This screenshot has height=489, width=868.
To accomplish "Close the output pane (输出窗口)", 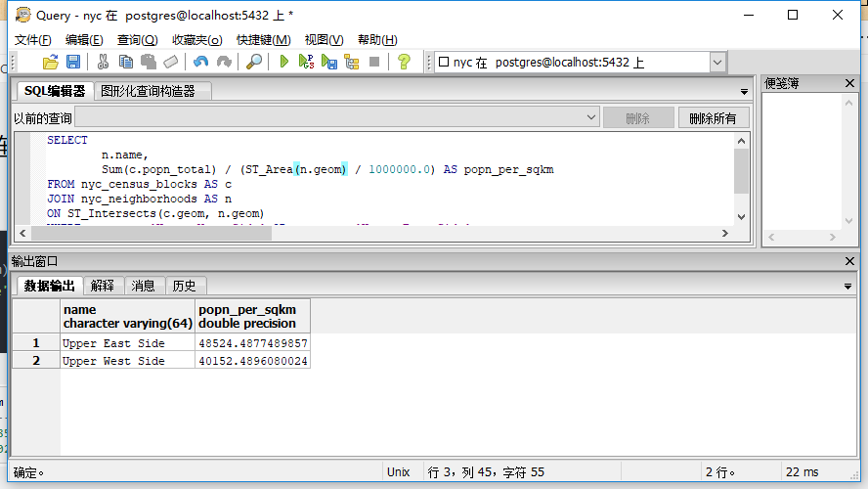I will coord(849,261).
